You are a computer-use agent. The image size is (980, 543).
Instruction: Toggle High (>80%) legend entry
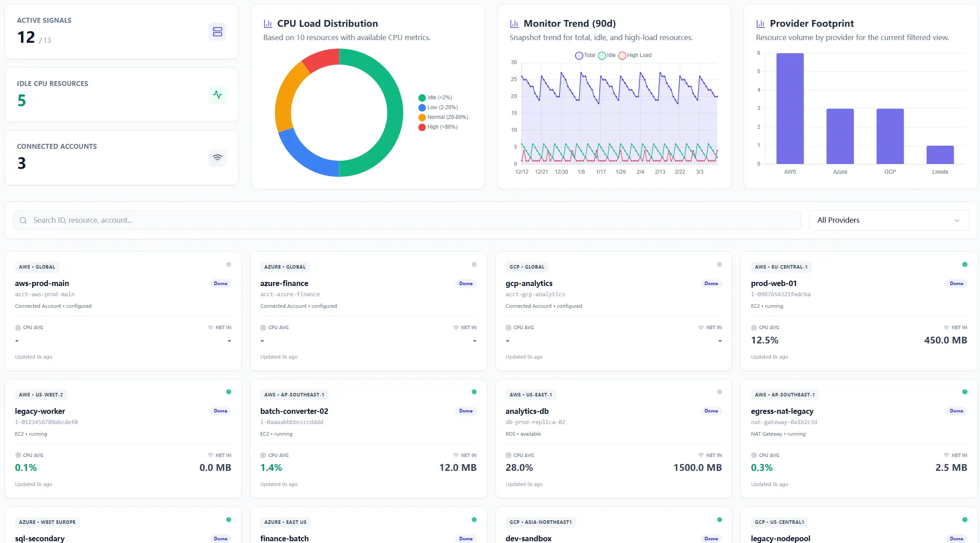pos(438,127)
